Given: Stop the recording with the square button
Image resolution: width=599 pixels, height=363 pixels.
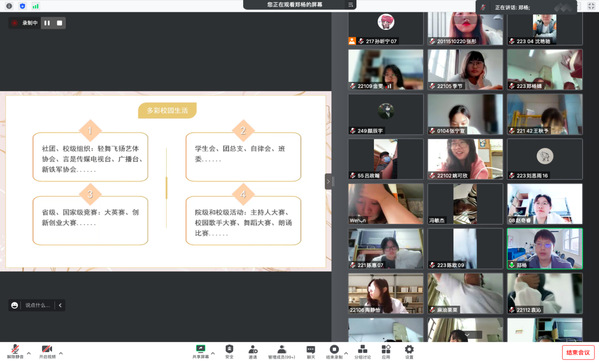Looking at the screenshot, I should [60, 23].
